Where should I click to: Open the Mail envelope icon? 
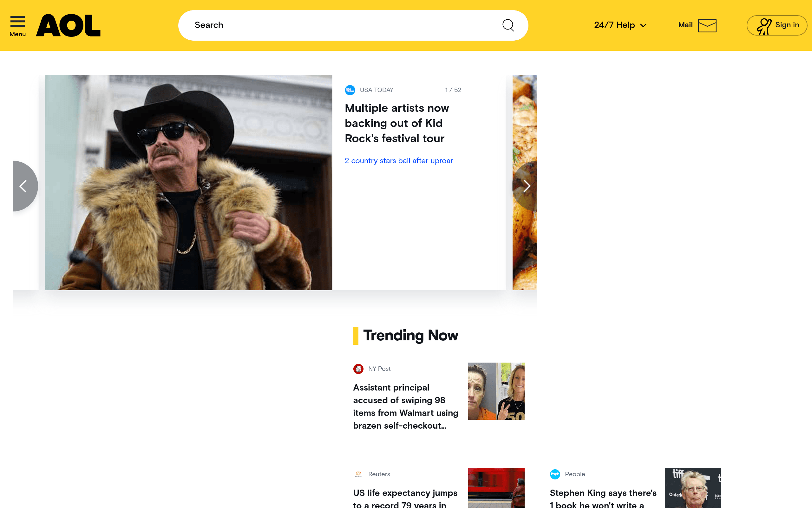pos(707,25)
